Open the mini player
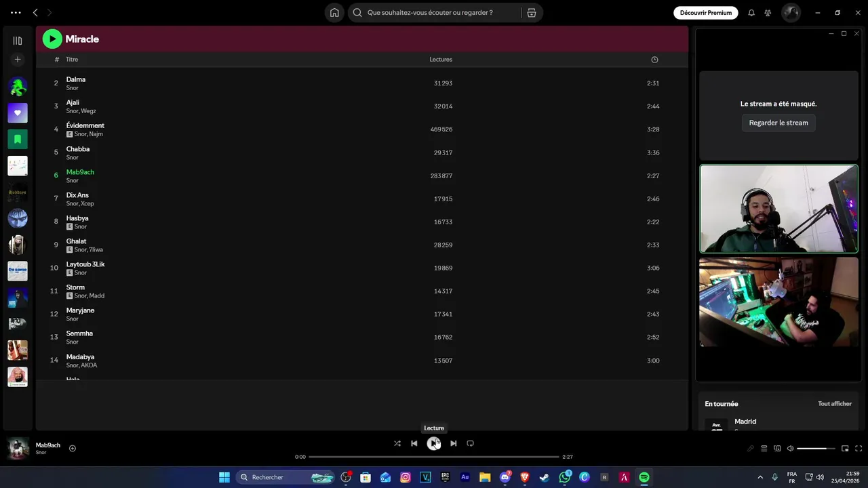The width and height of the screenshot is (868, 488). point(845,448)
